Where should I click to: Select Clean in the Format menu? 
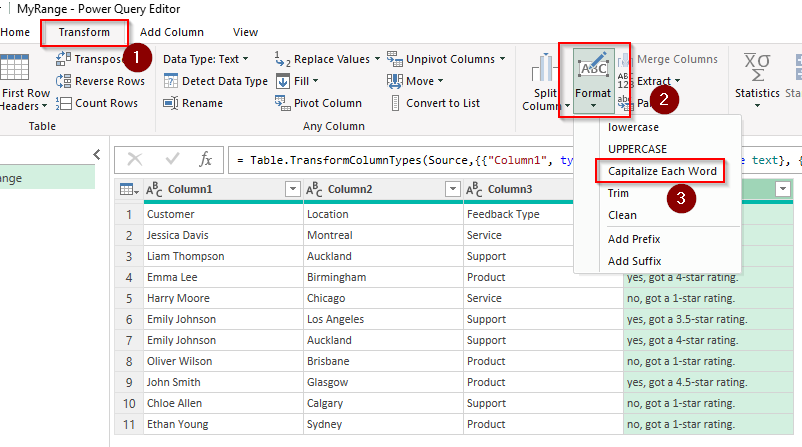(x=622, y=215)
